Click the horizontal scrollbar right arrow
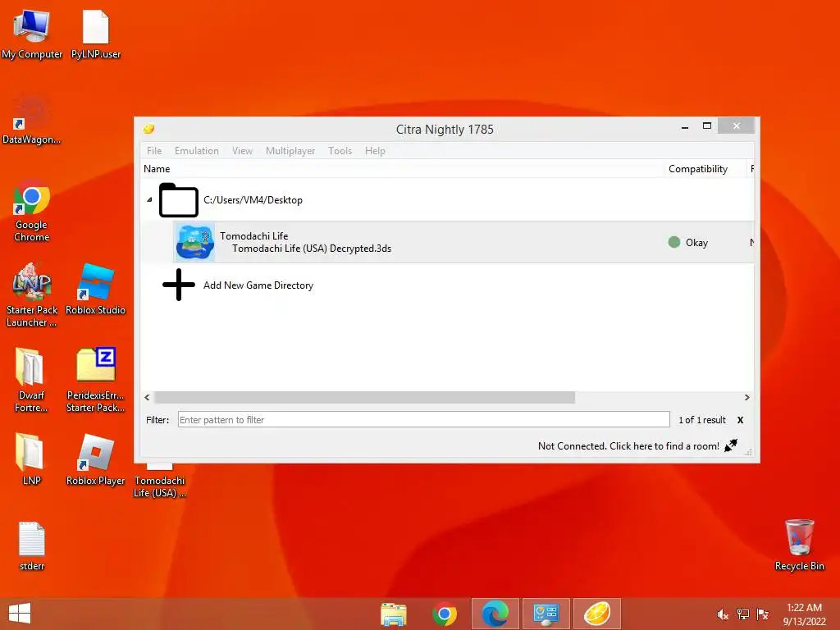The image size is (840, 630). 746,398
